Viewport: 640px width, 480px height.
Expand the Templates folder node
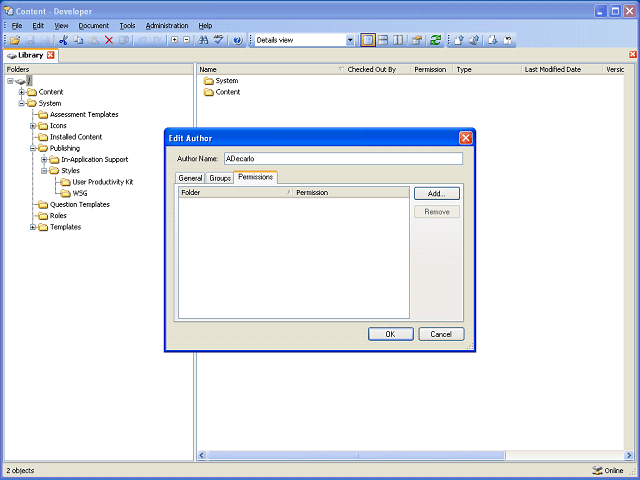[x=33, y=227]
